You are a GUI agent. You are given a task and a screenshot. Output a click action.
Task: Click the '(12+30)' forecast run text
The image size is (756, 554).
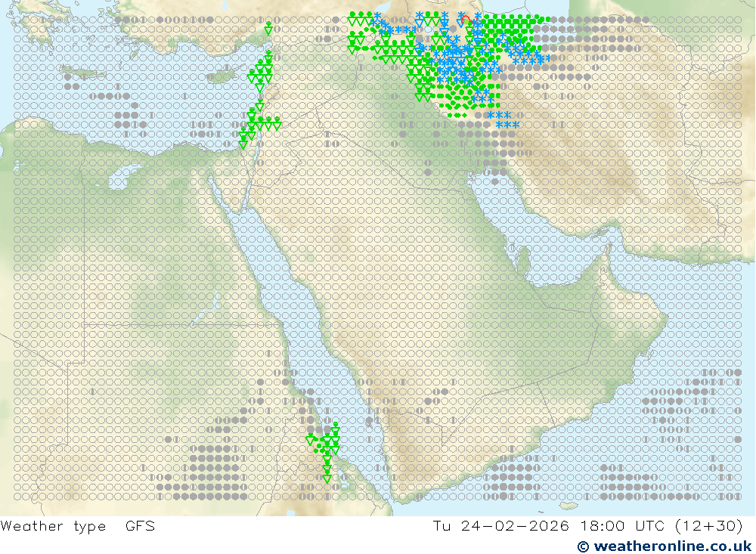pyautogui.click(x=709, y=525)
